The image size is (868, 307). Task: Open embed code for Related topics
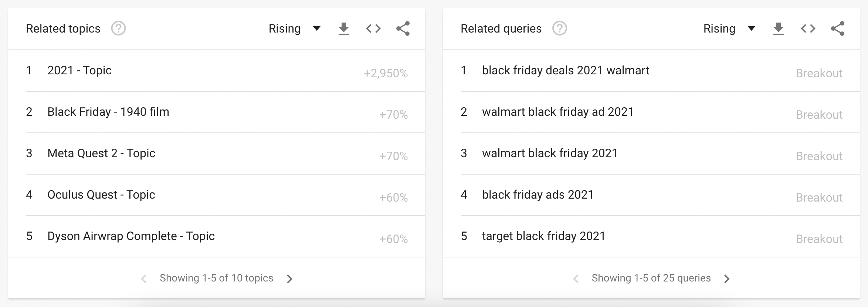tap(373, 28)
